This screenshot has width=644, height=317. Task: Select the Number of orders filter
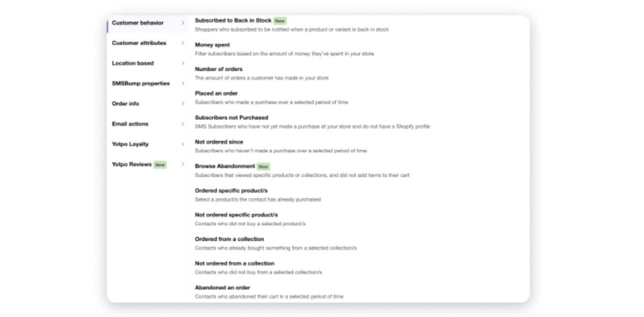tap(218, 69)
